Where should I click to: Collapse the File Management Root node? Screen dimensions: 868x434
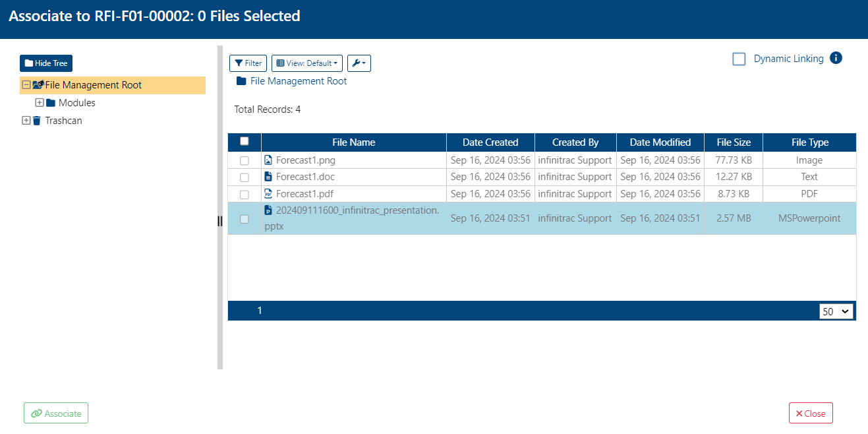point(26,85)
